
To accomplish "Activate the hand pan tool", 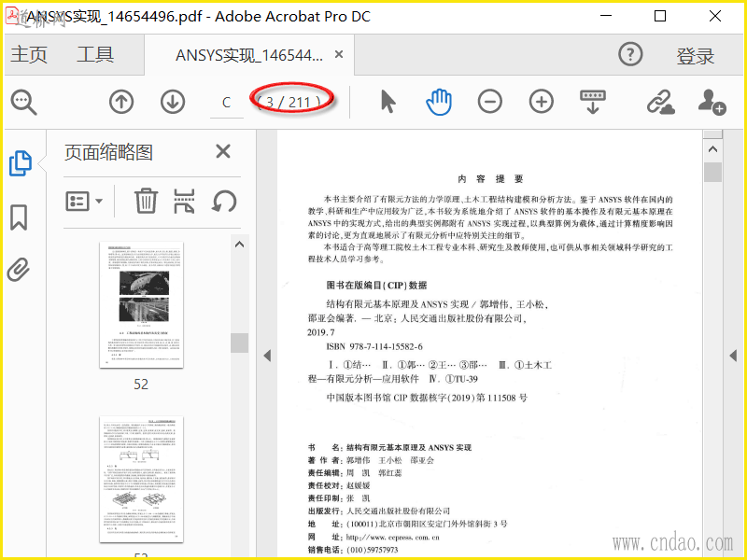I will pos(438,102).
